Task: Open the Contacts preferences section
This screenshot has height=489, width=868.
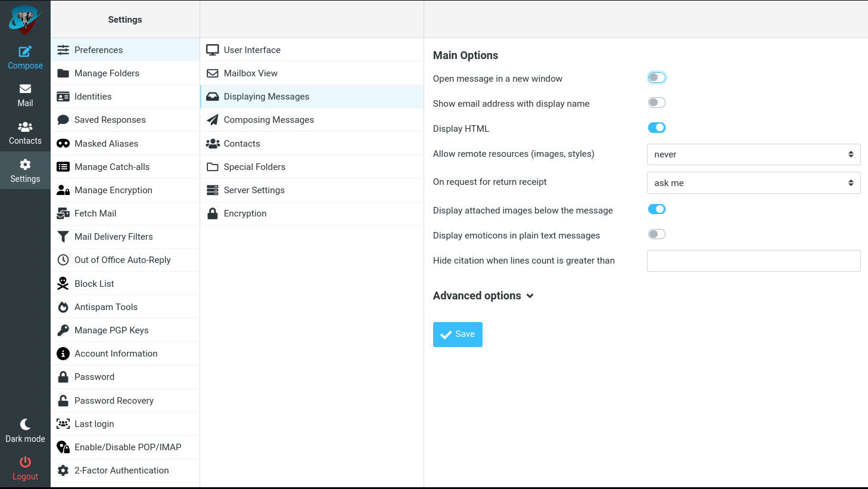Action: coord(312,144)
